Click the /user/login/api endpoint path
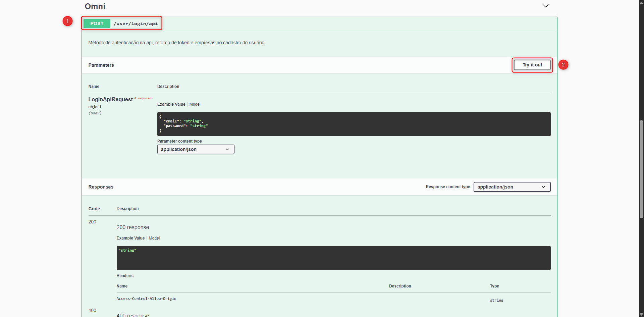 tap(136, 23)
